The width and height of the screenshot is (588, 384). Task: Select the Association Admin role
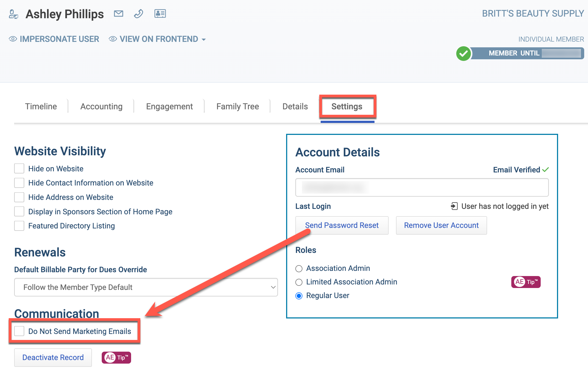click(299, 269)
